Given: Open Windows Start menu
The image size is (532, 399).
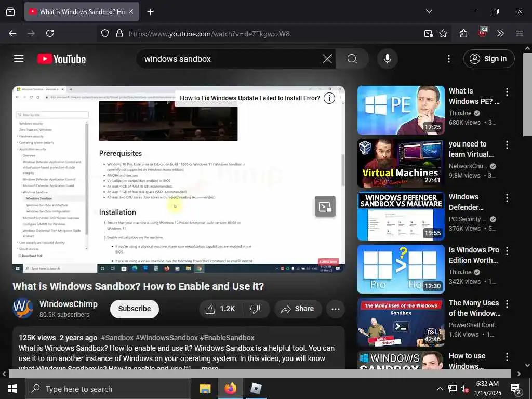Looking at the screenshot, I should click(x=12, y=389).
